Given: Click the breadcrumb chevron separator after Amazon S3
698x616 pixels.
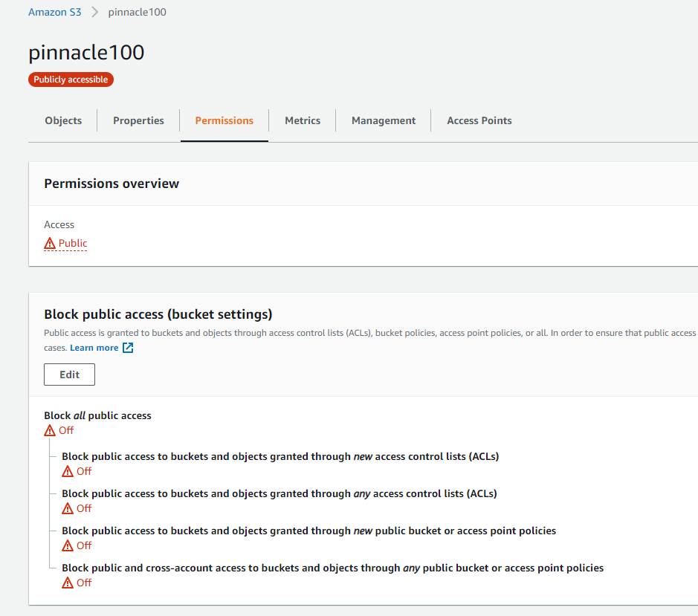Looking at the screenshot, I should tap(95, 12).
